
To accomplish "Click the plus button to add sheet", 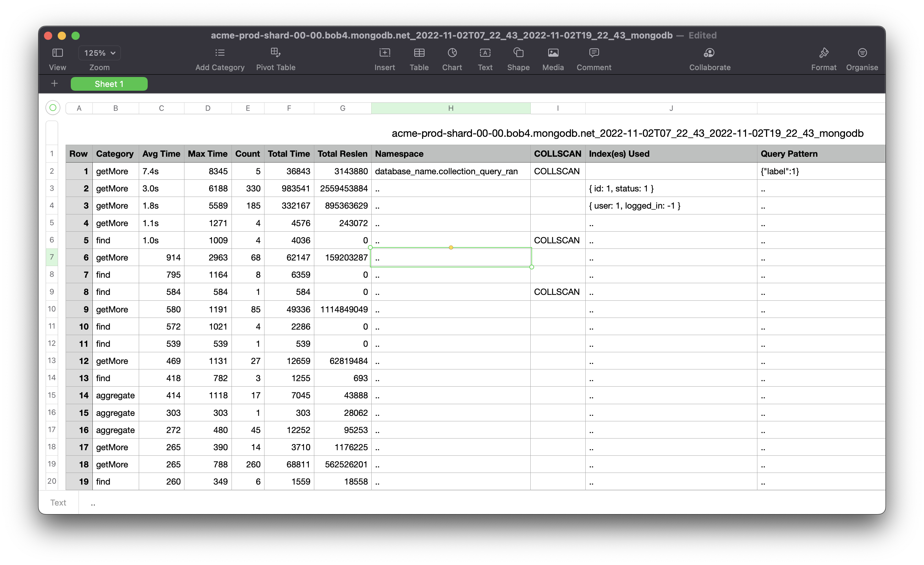I will [55, 84].
